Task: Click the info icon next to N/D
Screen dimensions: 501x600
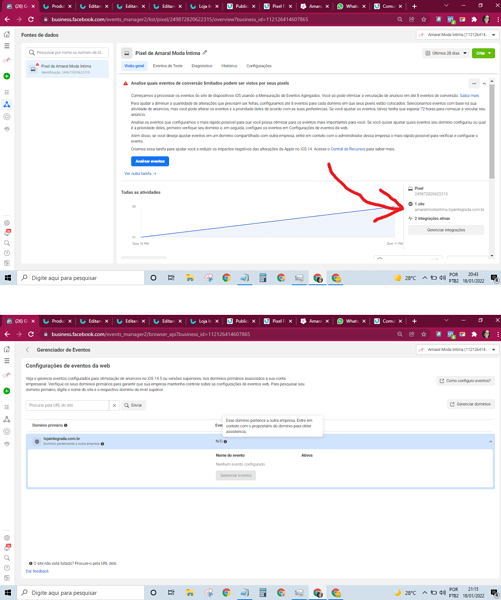Action: [x=225, y=442]
